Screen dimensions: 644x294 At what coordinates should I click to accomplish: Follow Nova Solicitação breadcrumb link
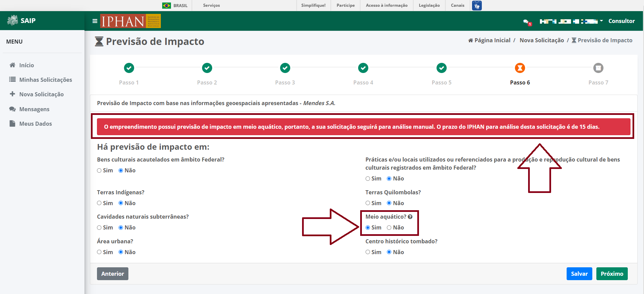542,40
